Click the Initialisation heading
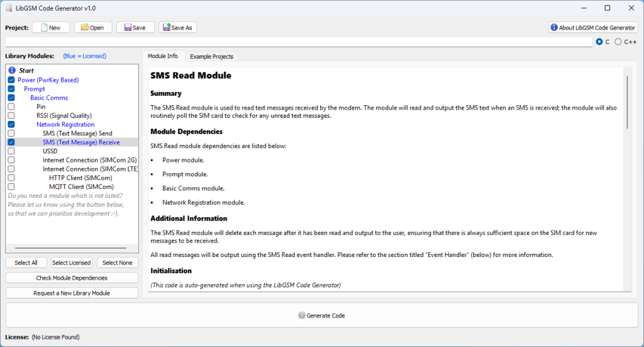The height and width of the screenshot is (347, 644). (x=171, y=271)
